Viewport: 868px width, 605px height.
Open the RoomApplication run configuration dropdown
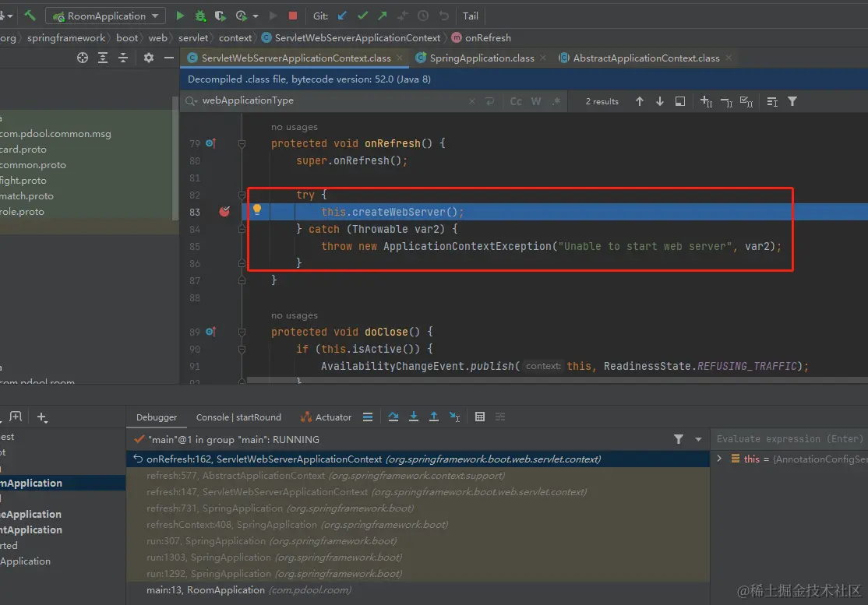point(105,16)
